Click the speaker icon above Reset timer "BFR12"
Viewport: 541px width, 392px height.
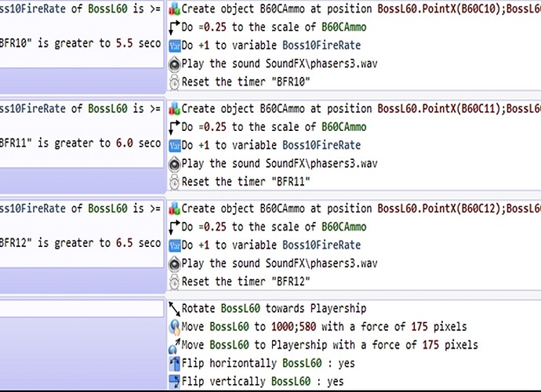point(175,263)
